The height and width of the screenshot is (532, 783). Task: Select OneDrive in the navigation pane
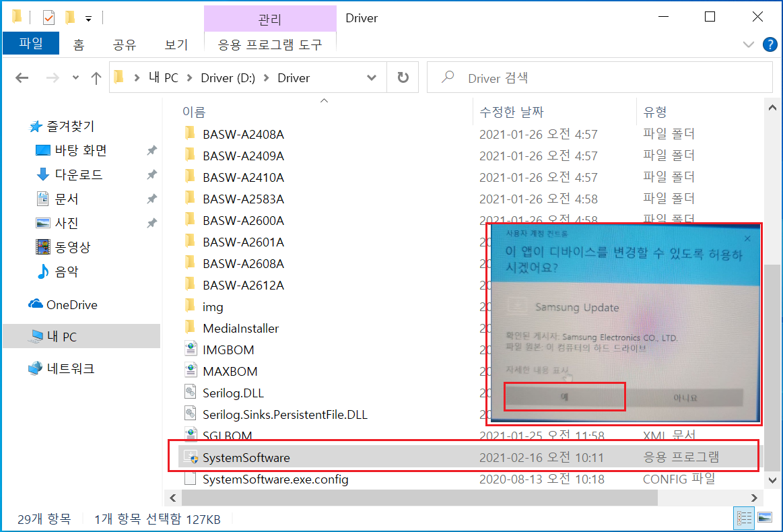(x=63, y=304)
